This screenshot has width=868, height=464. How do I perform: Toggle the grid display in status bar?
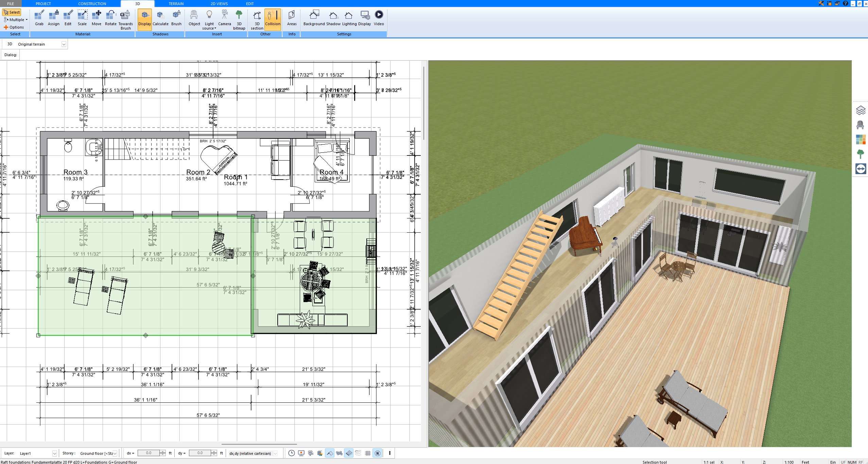368,453
